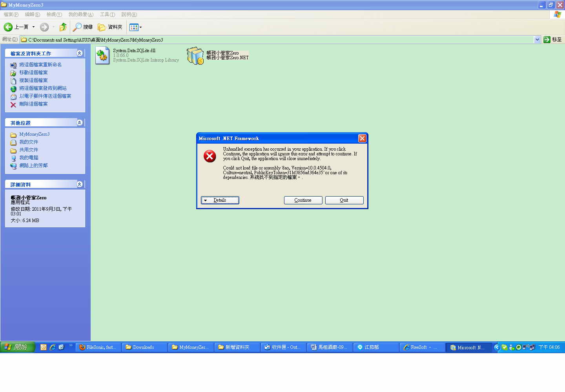The width and height of the screenshot is (565, 392).
Task: Open 共用文件 location link
Action: [x=29, y=150]
